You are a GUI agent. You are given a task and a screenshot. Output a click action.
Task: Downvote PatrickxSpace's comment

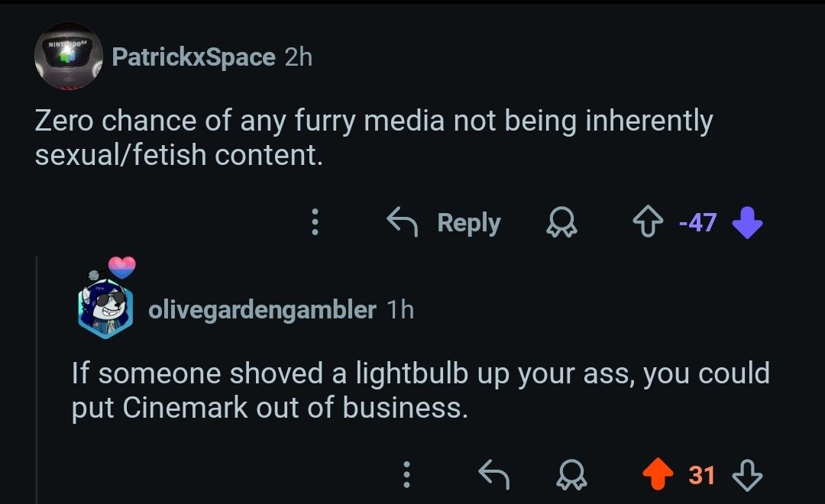tap(746, 222)
